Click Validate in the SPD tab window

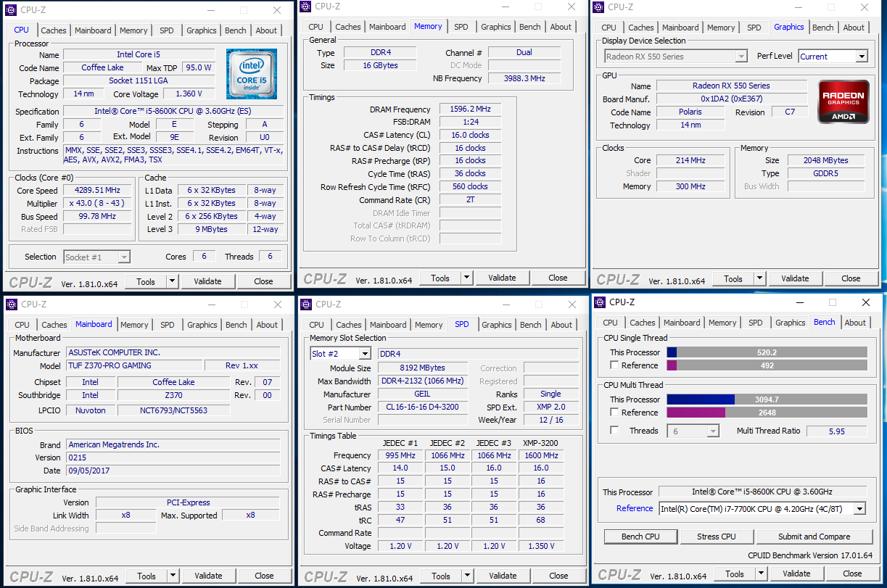coord(503,576)
